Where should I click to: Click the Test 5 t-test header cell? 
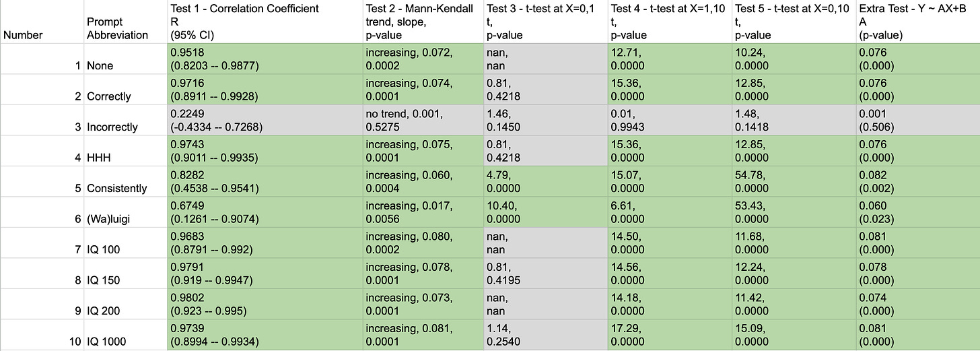(794, 22)
